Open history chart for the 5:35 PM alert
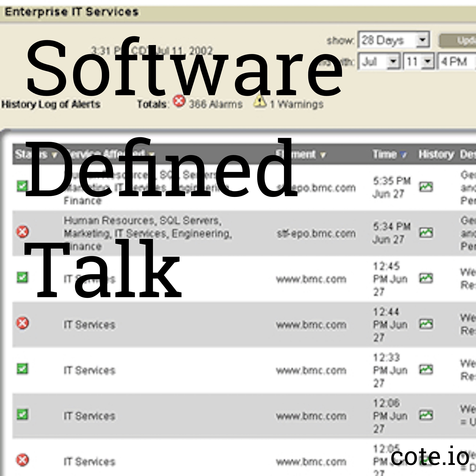Viewport: 476px width, 476px height. click(x=426, y=187)
